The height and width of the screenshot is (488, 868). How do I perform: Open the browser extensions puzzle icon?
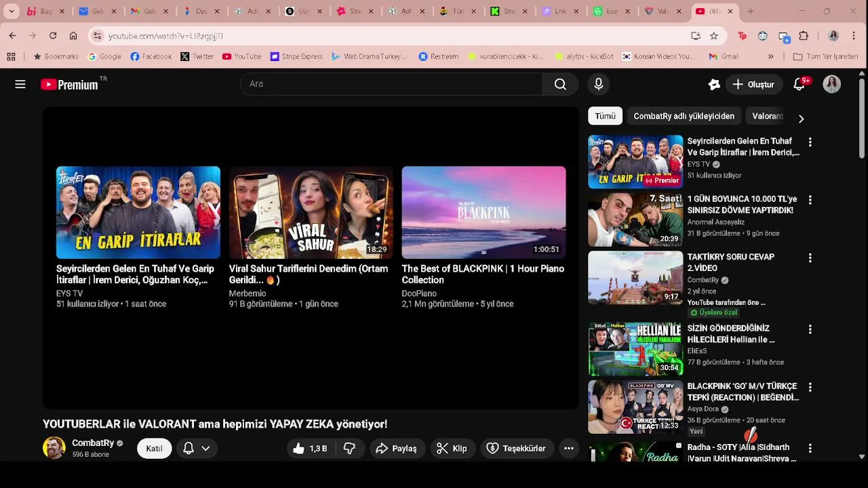pos(804,36)
